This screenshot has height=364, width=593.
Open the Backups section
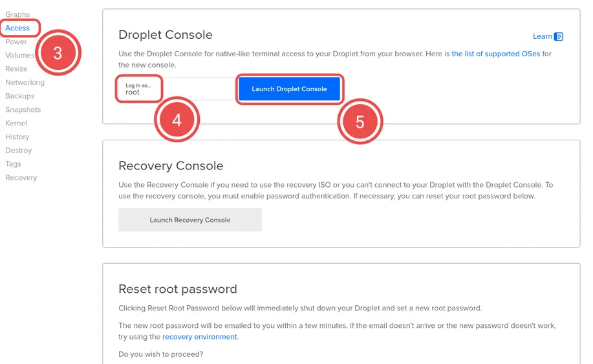coord(20,96)
